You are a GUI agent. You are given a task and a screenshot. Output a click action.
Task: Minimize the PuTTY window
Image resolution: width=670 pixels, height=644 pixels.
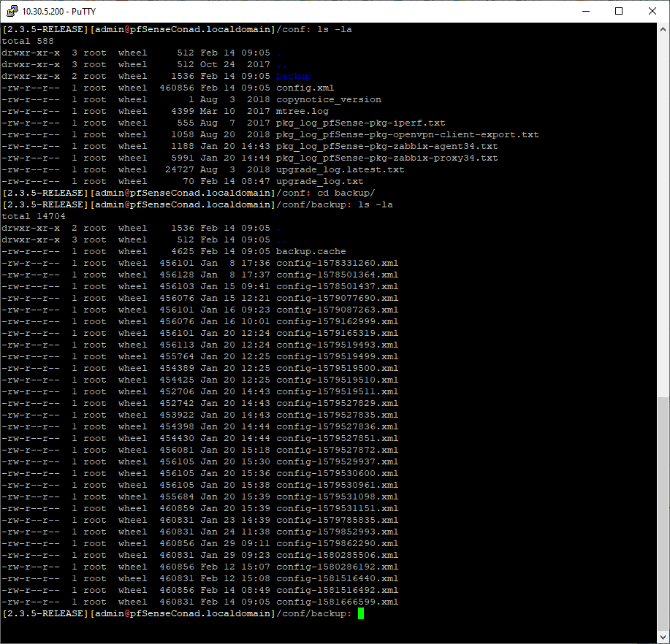tap(586, 11)
